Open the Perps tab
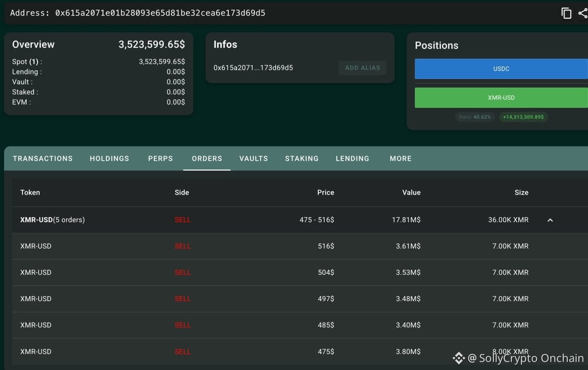The height and width of the screenshot is (370, 588). (x=160, y=158)
